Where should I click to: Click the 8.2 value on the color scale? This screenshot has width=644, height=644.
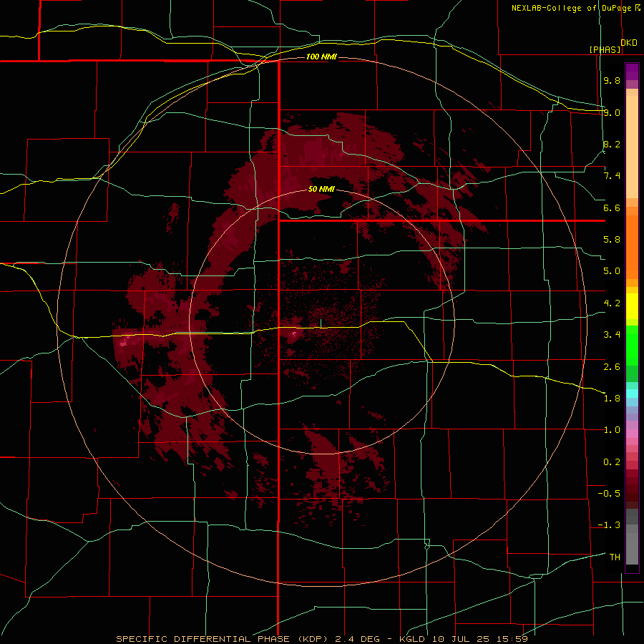[x=612, y=144]
